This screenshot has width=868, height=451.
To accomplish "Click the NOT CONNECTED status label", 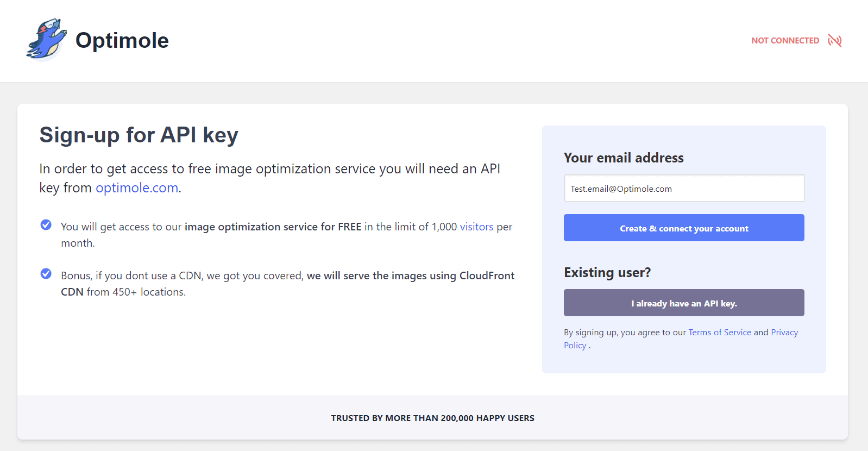I will (x=785, y=41).
